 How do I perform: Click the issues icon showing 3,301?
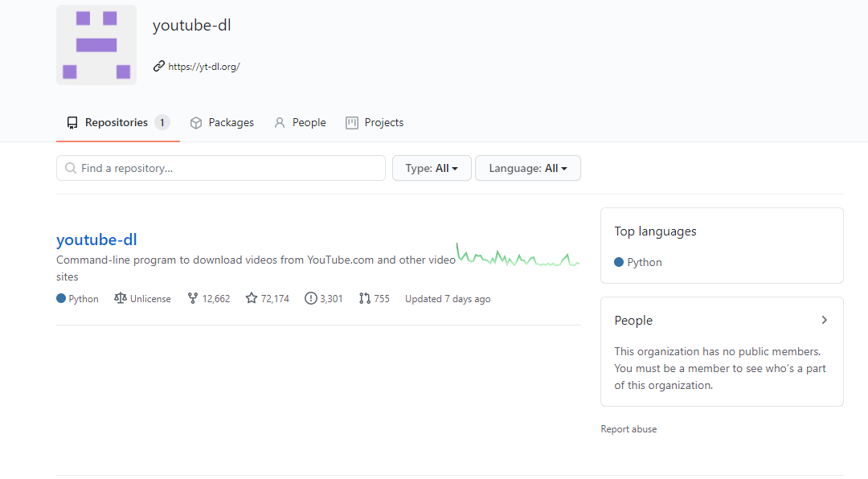pos(310,298)
